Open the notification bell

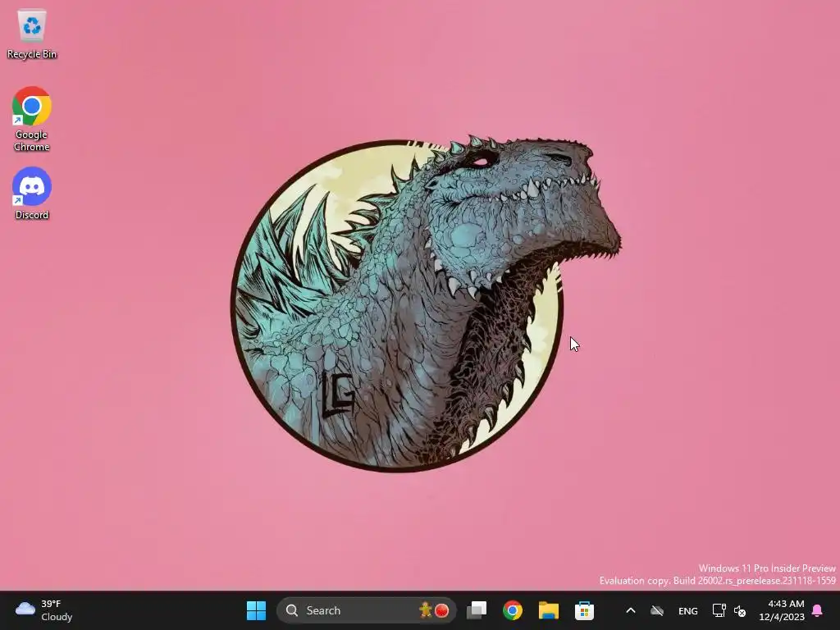point(818,610)
